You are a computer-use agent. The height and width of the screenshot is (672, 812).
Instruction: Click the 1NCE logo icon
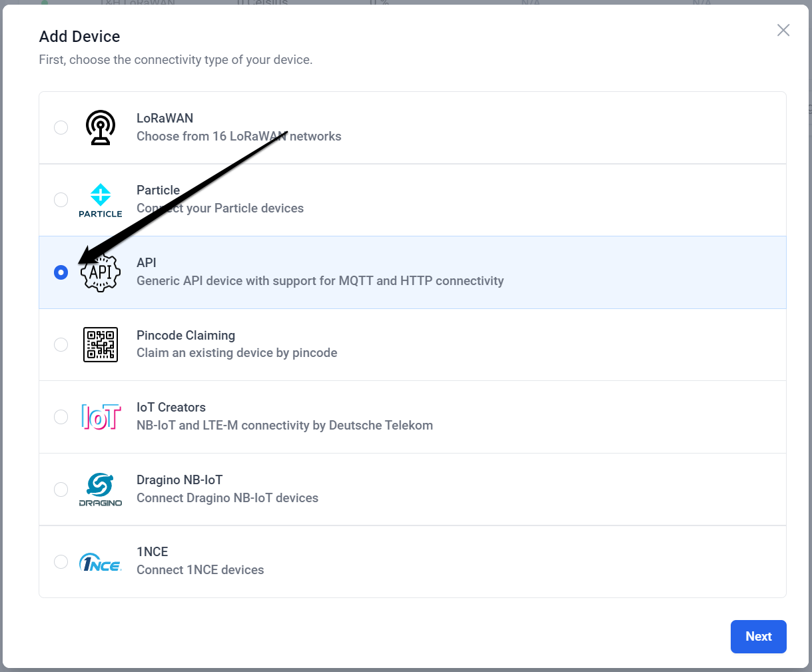coord(101,561)
